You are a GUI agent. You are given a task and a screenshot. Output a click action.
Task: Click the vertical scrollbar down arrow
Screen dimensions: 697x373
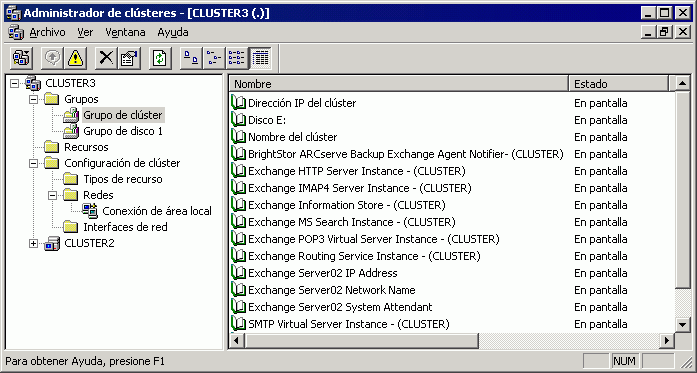tap(683, 325)
